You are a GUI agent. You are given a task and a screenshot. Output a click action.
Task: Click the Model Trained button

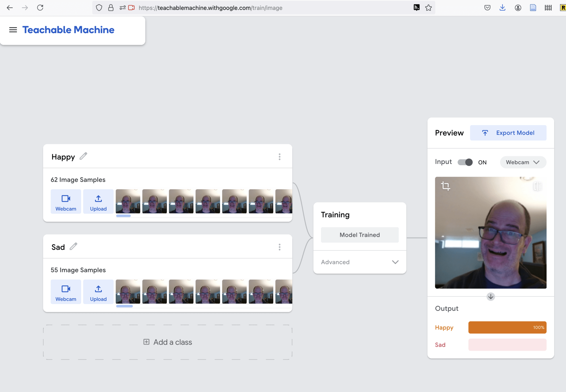pos(360,235)
